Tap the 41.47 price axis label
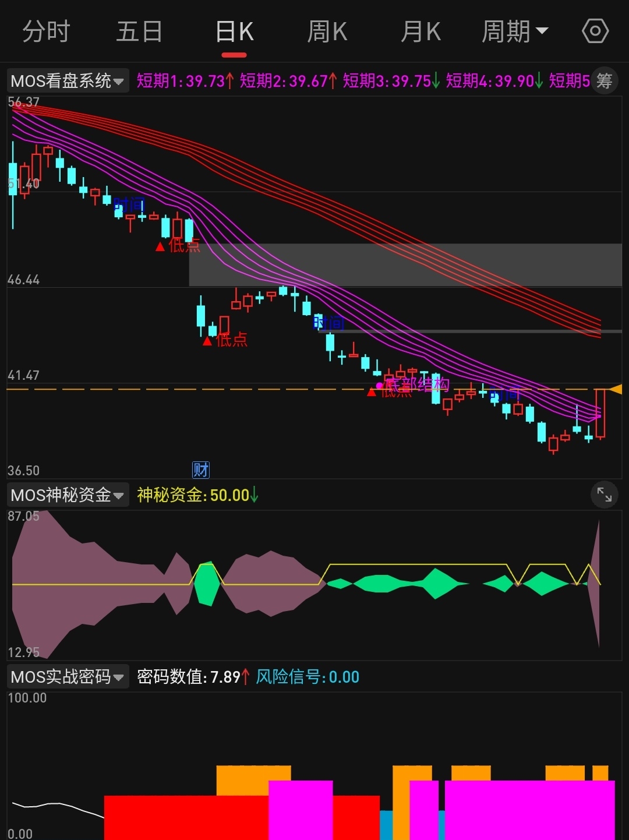629x840 pixels. tap(23, 376)
